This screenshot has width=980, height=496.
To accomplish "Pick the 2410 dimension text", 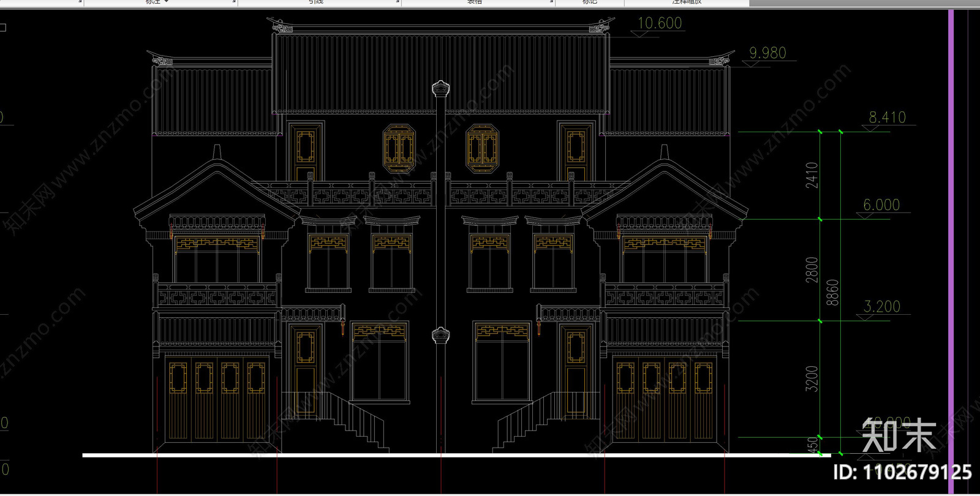I will click(812, 175).
